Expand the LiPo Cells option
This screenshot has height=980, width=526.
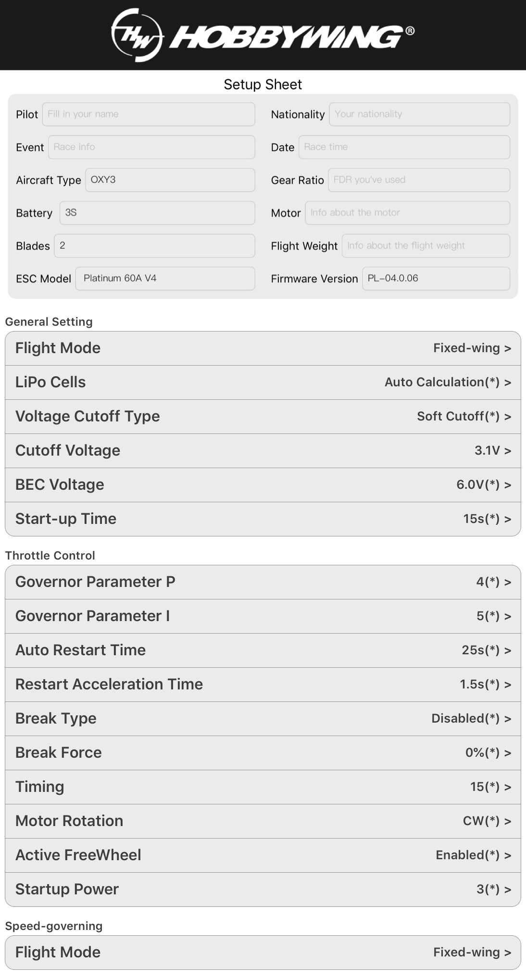coord(263,382)
